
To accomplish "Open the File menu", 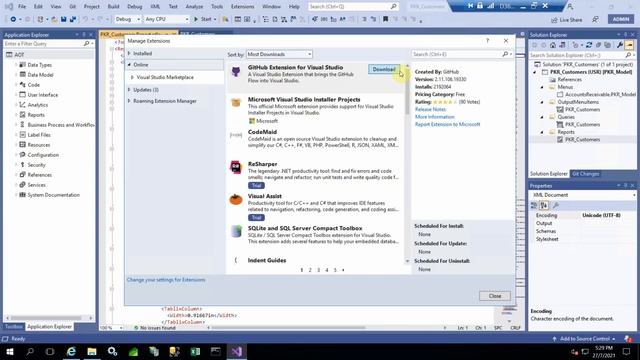I will tap(22, 7).
